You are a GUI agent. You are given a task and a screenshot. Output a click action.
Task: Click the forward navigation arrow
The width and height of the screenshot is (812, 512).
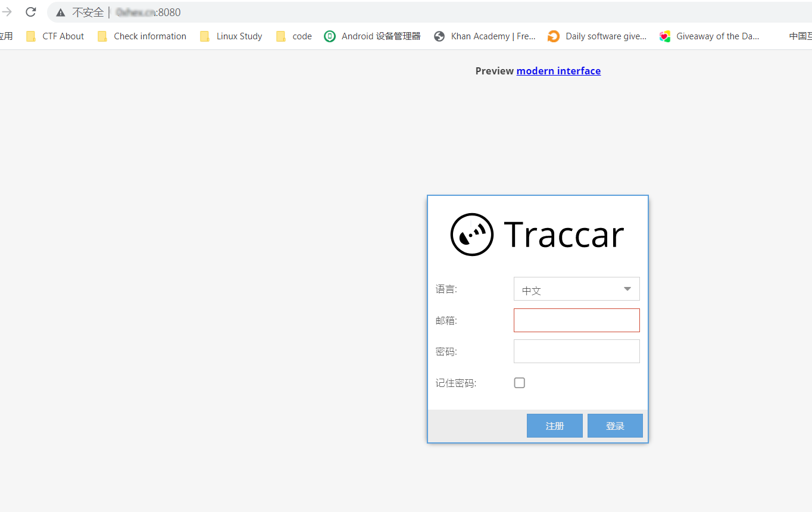7,12
